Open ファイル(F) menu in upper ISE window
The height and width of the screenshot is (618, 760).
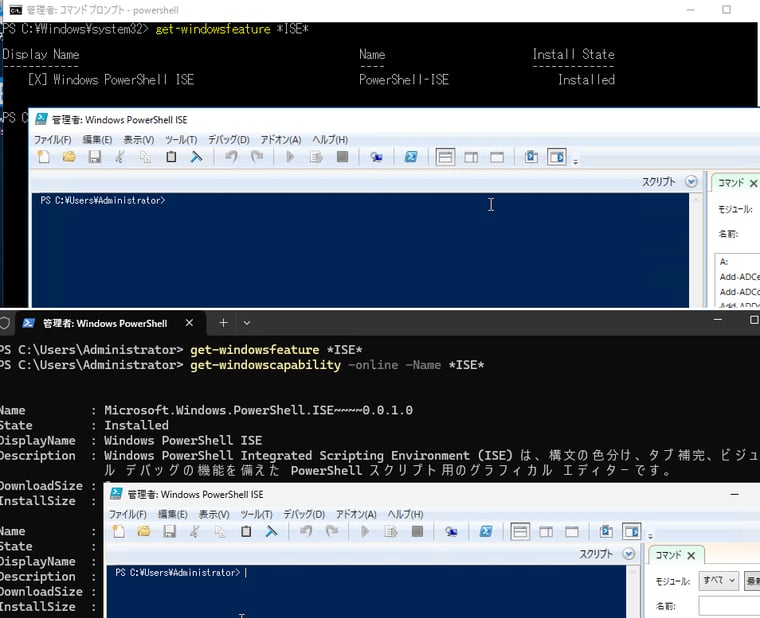[52, 140]
